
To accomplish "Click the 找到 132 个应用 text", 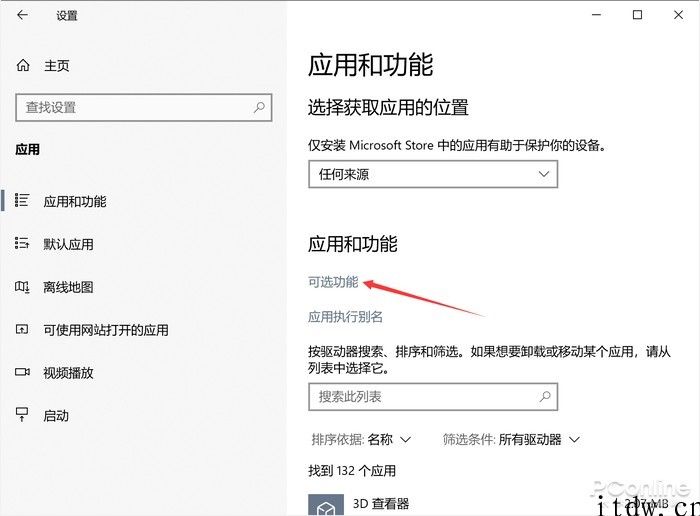I will [x=352, y=470].
